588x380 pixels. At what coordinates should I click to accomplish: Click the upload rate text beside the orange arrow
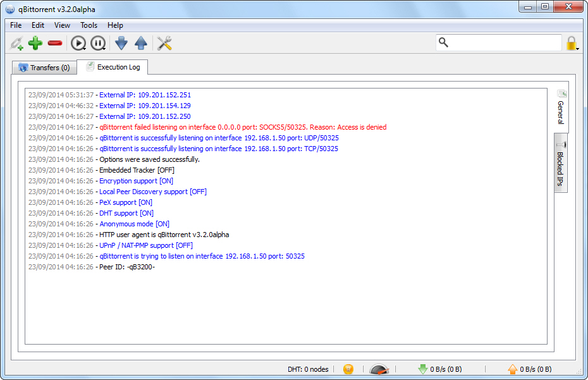(x=536, y=369)
